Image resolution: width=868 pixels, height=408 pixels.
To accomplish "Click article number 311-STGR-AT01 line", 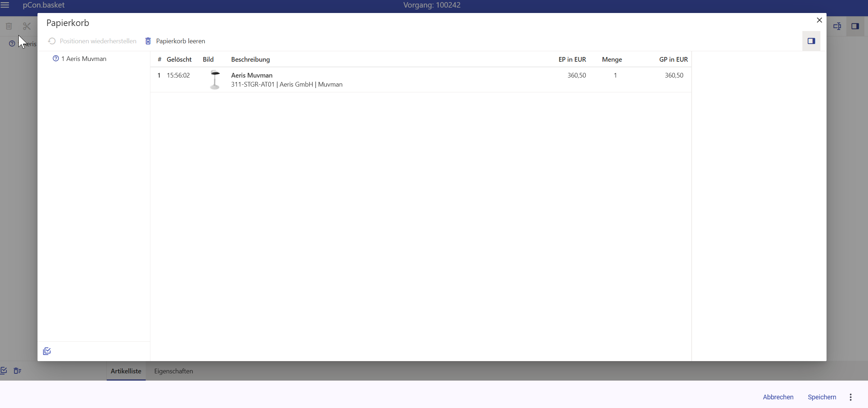I will (x=287, y=84).
